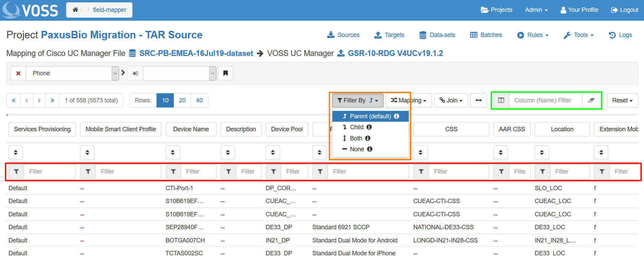Click the Column (Name) Filter input
Image resolution: width=644 pixels, height=256 pixels.
tap(545, 100)
